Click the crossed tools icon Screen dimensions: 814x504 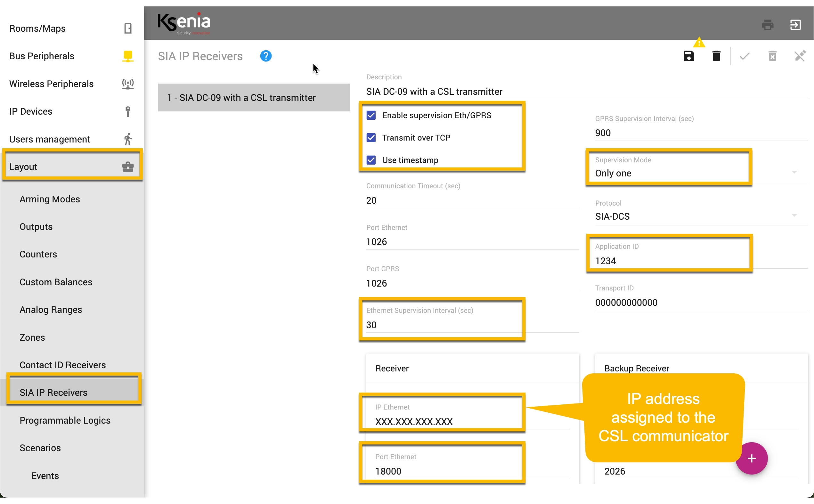pos(800,56)
